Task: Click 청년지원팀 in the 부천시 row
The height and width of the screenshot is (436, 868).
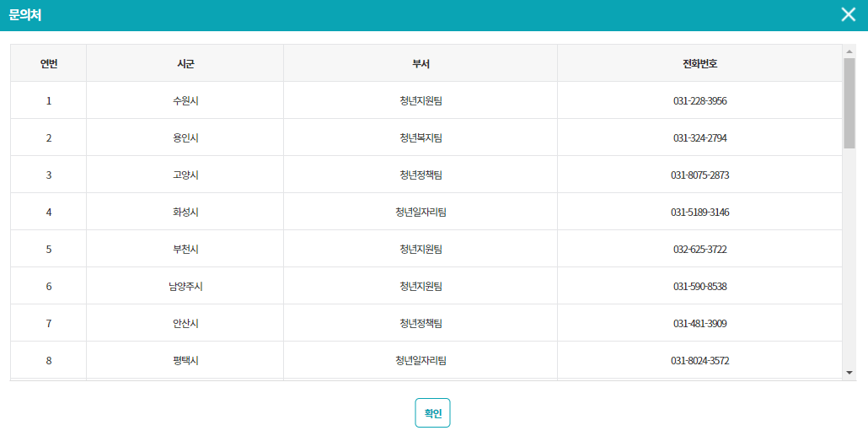Action: 421,250
